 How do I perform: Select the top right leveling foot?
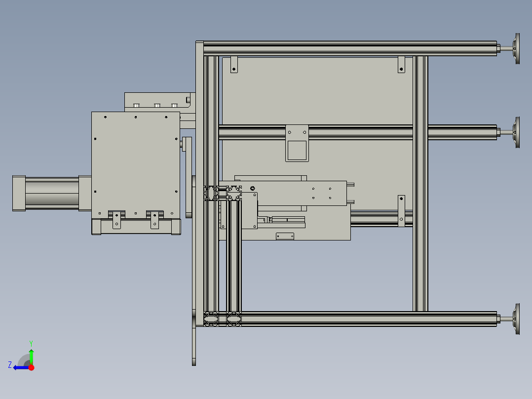(509, 48)
